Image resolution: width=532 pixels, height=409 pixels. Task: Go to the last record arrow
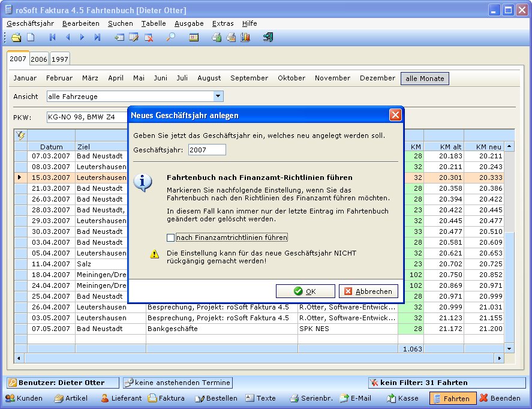click(97, 37)
